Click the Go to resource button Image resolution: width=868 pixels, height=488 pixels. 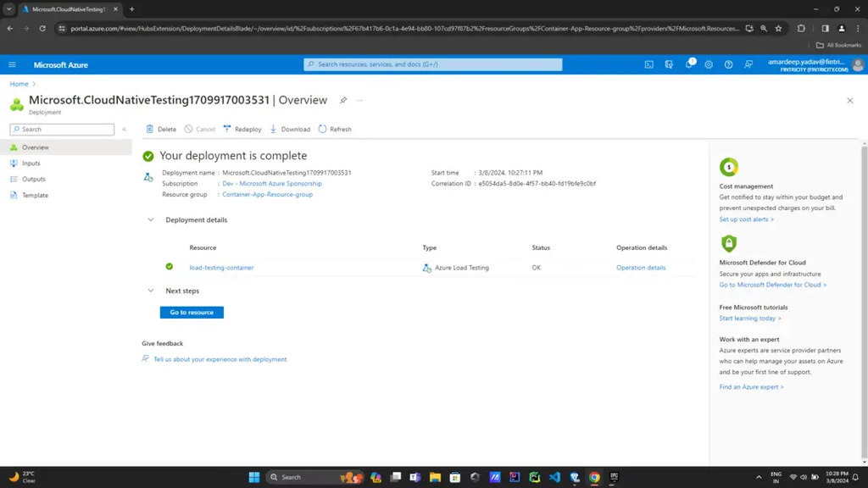coord(192,312)
